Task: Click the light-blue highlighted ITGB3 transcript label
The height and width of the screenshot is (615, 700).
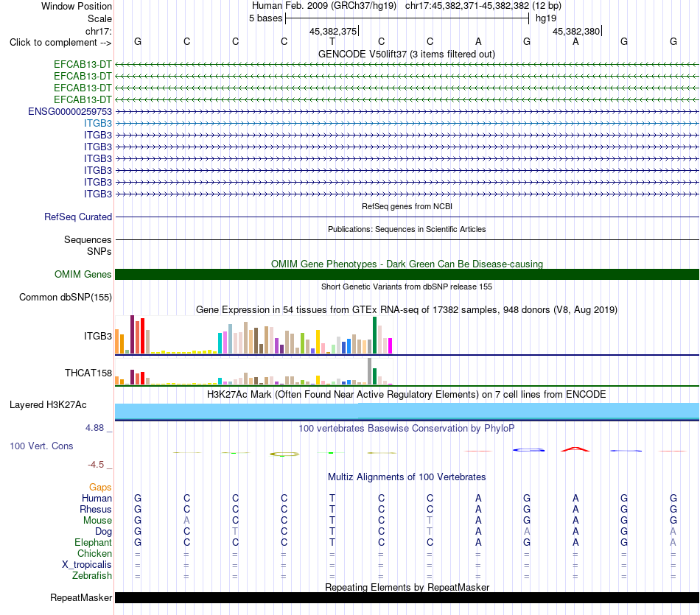Action: pyautogui.click(x=98, y=123)
